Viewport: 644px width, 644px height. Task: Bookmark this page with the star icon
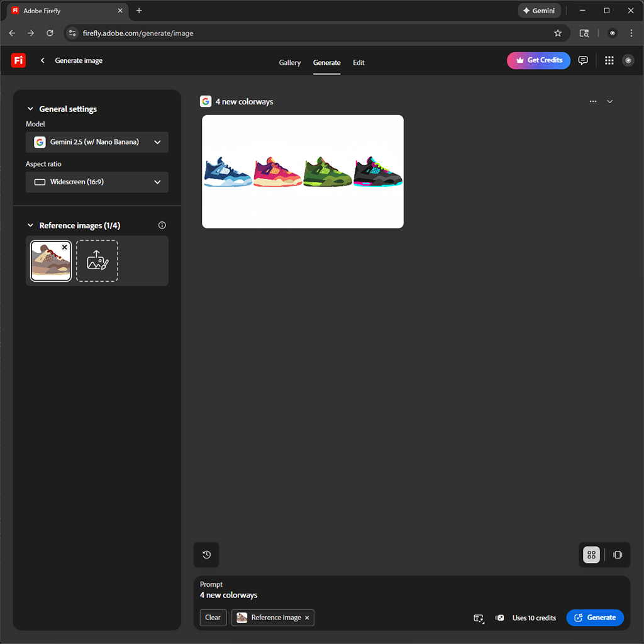click(557, 33)
